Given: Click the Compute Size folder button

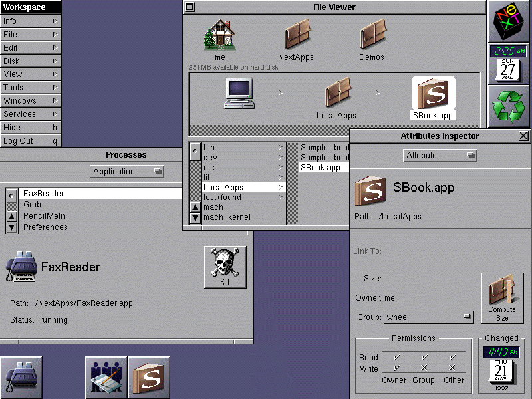Looking at the screenshot, I should 502,298.
